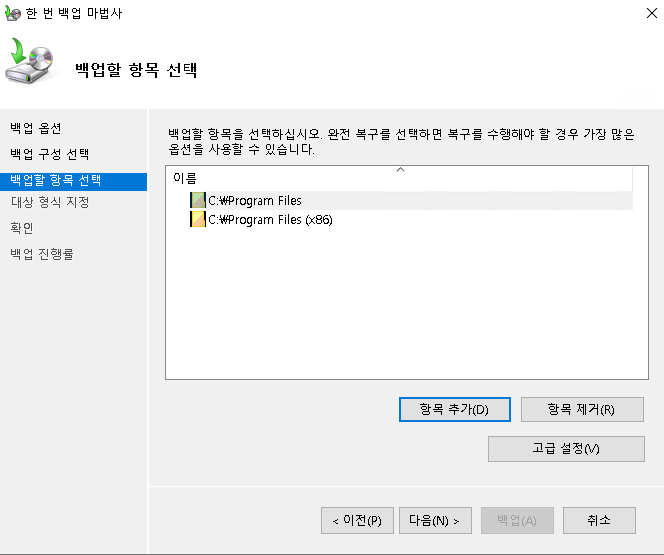Click the folder icon for C:\Program Files
This screenshot has width=664, height=555.
pyautogui.click(x=198, y=201)
